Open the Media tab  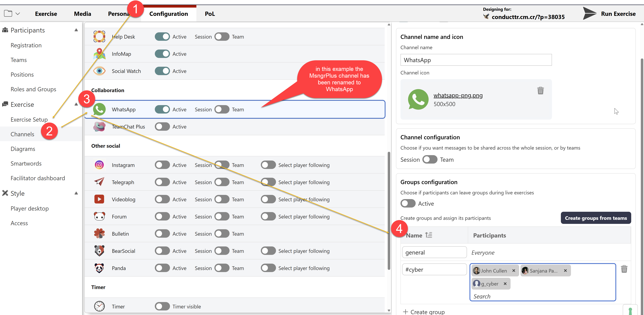[82, 14]
